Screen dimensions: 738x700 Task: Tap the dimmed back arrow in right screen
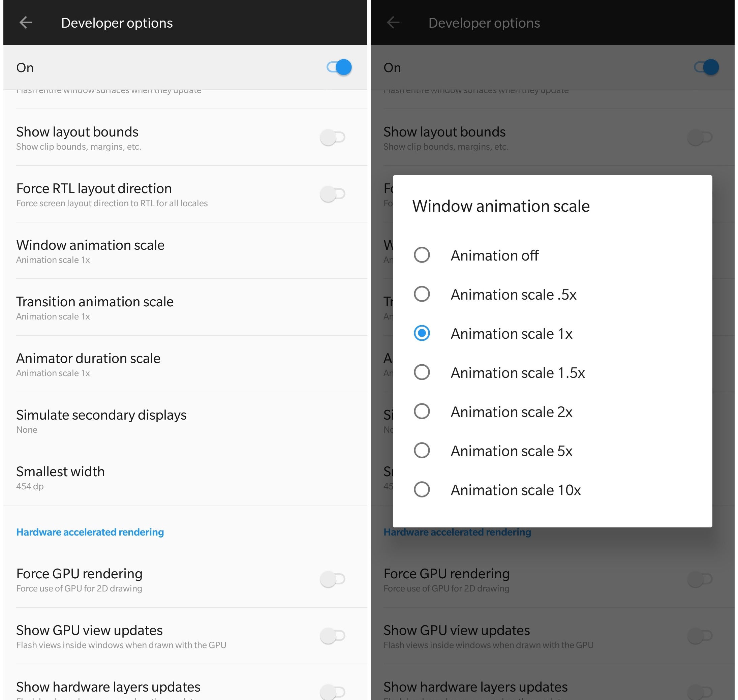point(393,23)
